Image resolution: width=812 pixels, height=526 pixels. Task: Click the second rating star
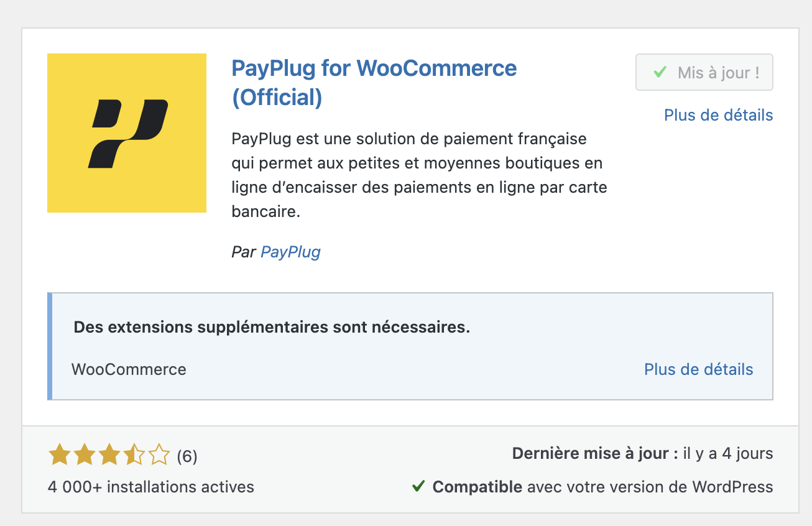[x=85, y=455]
